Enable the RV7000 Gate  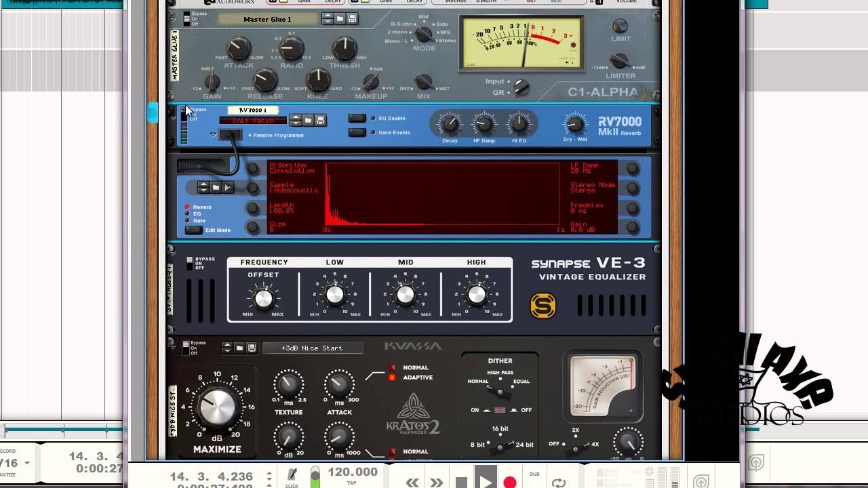[357, 132]
